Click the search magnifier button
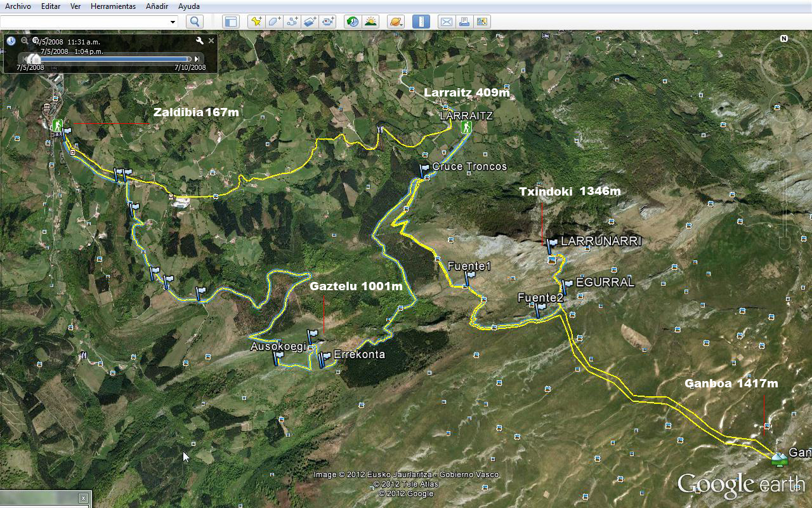812x508 pixels. click(195, 22)
